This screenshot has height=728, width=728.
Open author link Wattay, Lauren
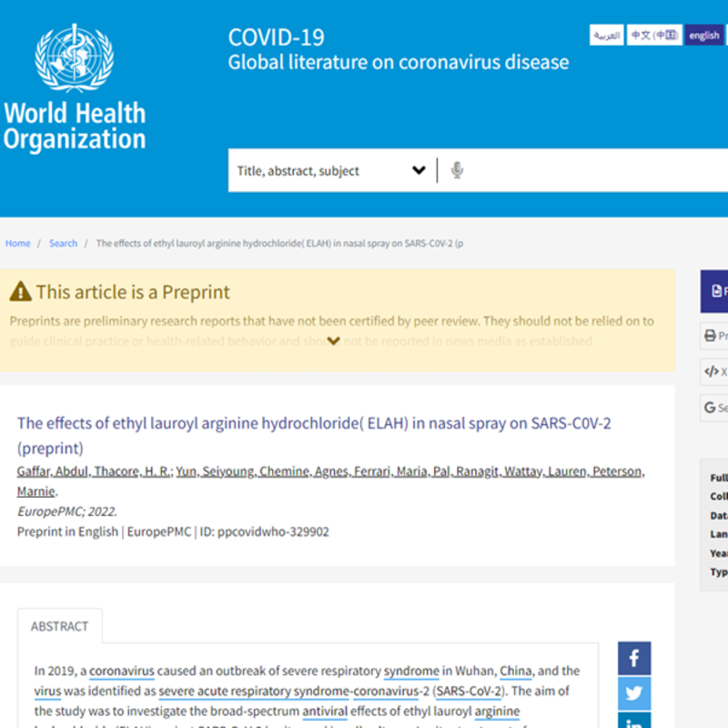[546, 471]
